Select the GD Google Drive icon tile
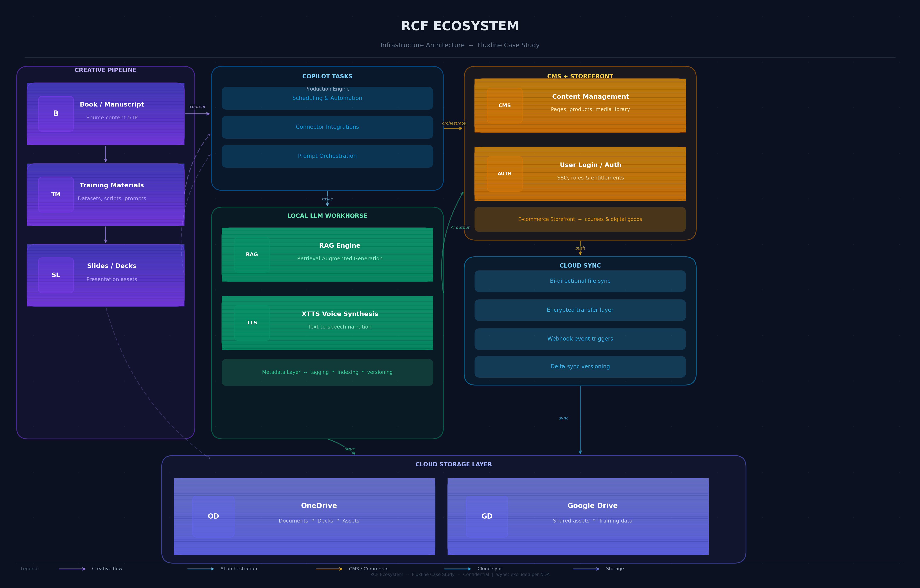The width and height of the screenshot is (920, 588). click(487, 517)
